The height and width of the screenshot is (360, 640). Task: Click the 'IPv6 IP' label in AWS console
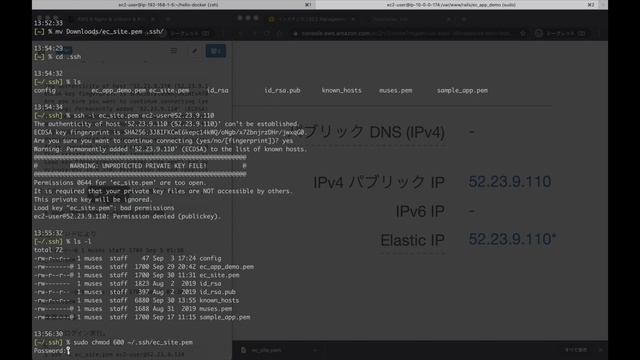pyautogui.click(x=420, y=211)
